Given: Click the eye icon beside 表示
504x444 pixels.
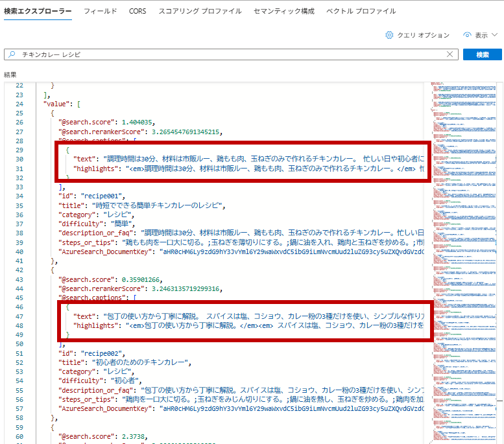Looking at the screenshot, I should click(x=467, y=35).
